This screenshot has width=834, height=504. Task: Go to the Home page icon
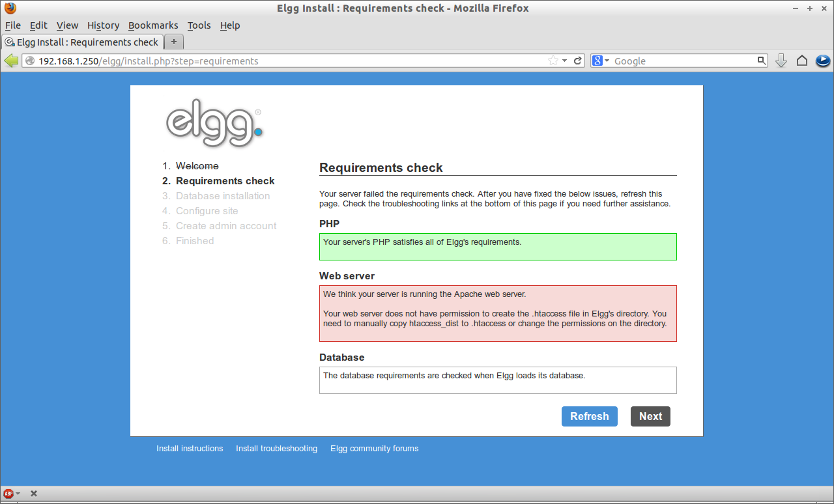[802, 61]
